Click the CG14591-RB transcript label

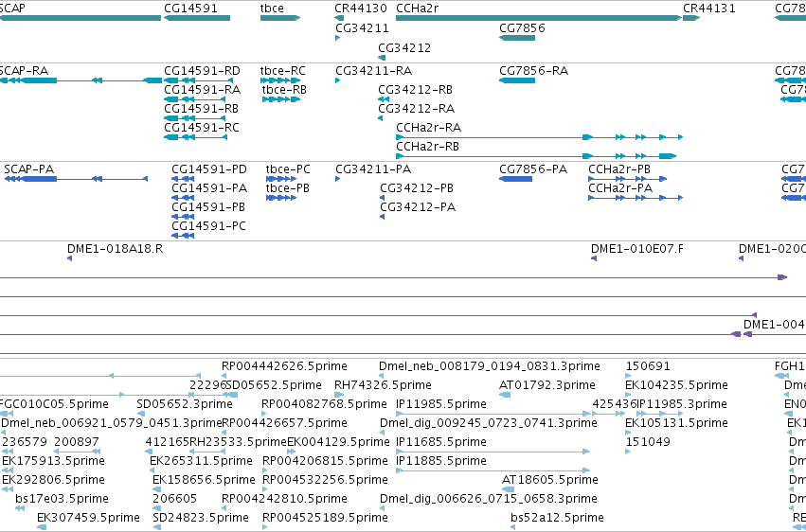[202, 108]
